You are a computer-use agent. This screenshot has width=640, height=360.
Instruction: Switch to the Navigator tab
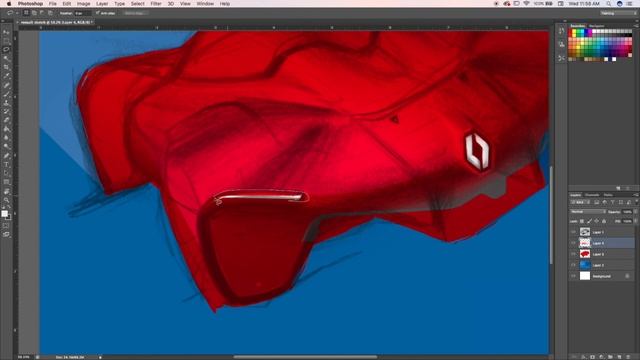(596, 26)
